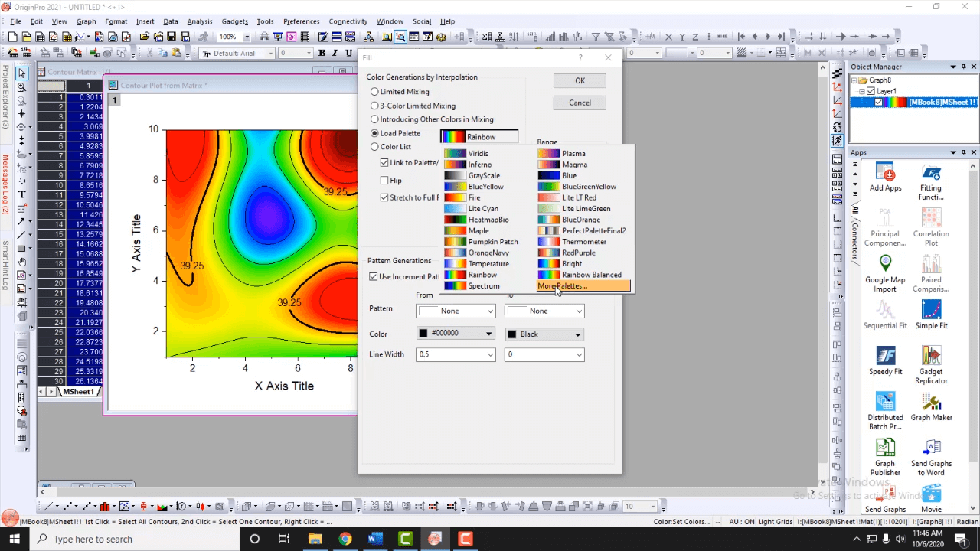Expand the Pattern From dropdown
The width and height of the screenshot is (980, 551).
tap(456, 311)
